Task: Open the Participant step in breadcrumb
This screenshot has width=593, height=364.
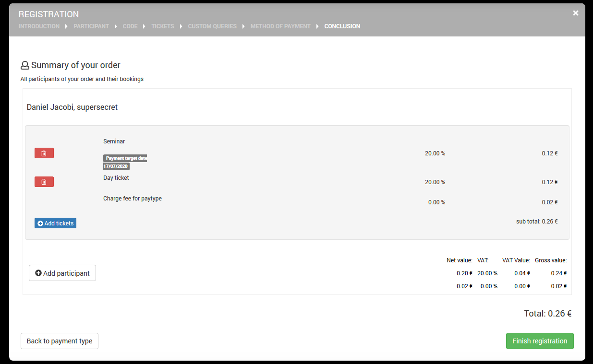Action: tap(91, 26)
